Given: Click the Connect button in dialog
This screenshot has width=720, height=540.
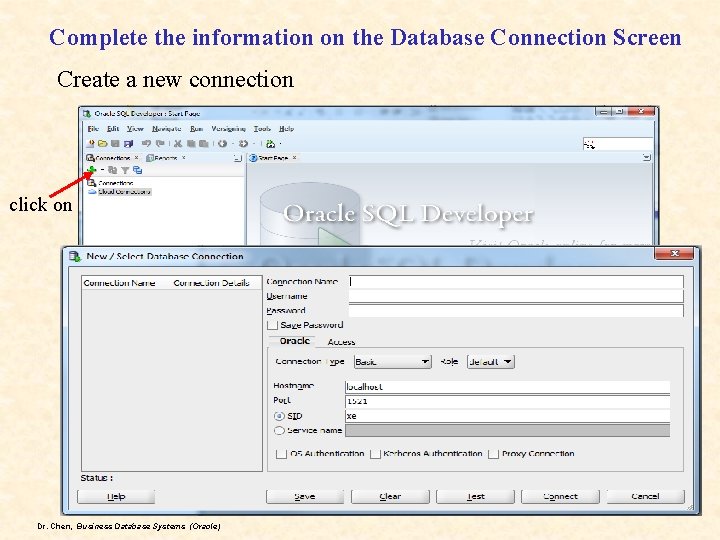Looking at the screenshot, I should click(561, 496).
